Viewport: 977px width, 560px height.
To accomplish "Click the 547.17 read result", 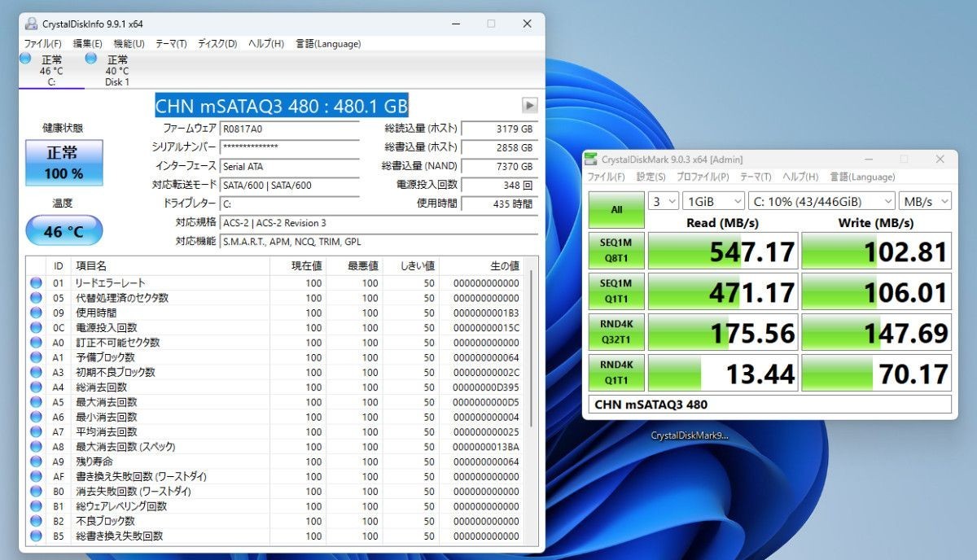I will (x=723, y=252).
